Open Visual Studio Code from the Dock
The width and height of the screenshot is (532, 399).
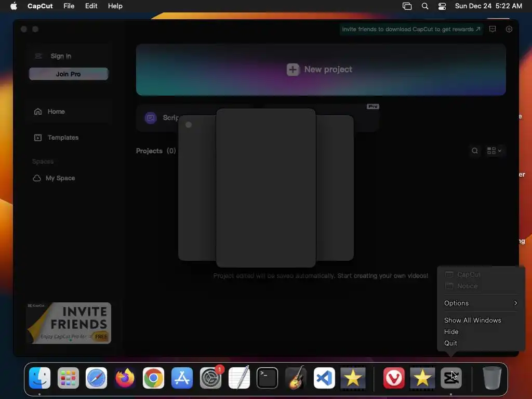pos(324,378)
